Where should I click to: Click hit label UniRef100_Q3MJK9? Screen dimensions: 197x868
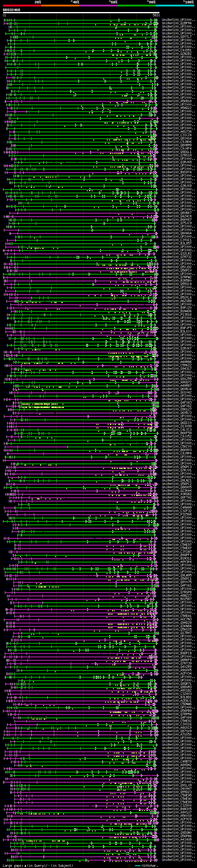tap(177, 186)
